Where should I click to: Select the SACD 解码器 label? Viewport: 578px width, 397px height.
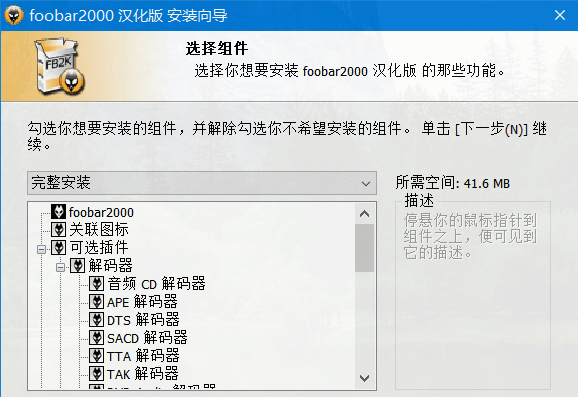(x=147, y=338)
